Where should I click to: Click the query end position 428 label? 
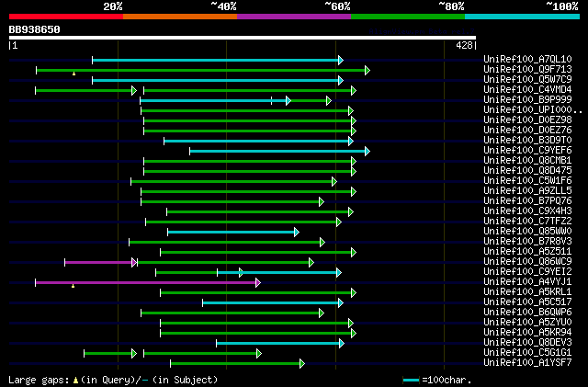[x=464, y=45]
